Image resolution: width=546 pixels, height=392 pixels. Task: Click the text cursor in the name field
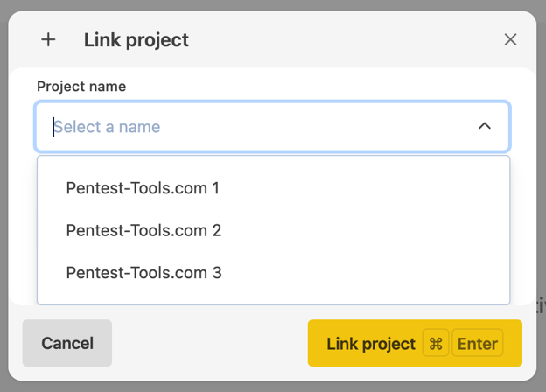(x=53, y=127)
